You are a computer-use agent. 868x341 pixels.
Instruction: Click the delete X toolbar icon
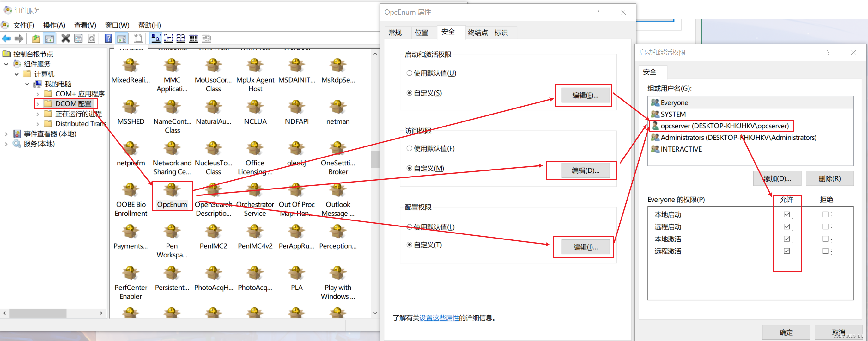(x=65, y=38)
